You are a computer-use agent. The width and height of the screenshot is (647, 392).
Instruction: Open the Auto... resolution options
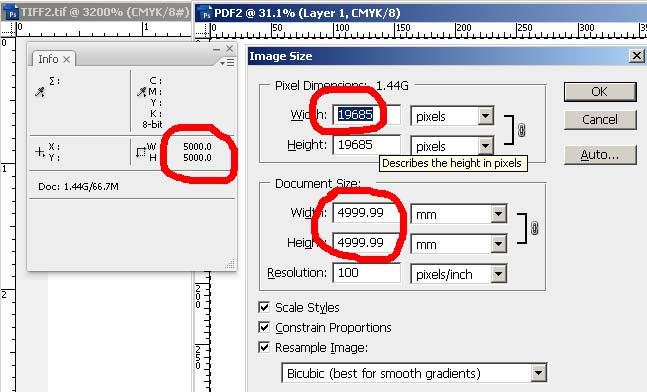[x=600, y=155]
